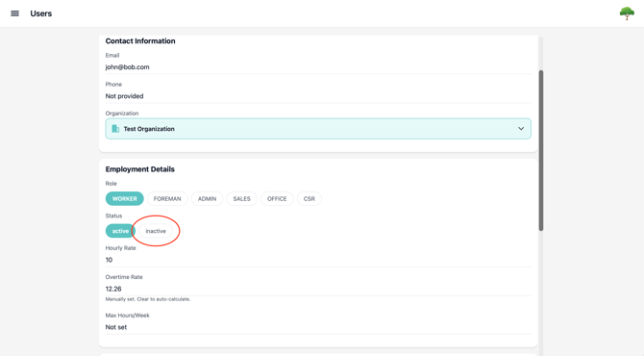Select the OFFICE role chip
The image size is (644, 356).
click(x=277, y=198)
